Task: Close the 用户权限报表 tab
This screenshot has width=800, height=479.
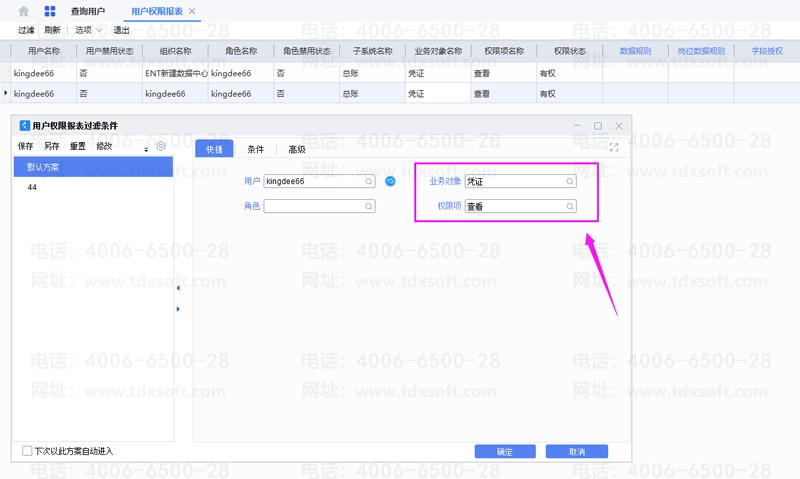Action: click(x=193, y=11)
